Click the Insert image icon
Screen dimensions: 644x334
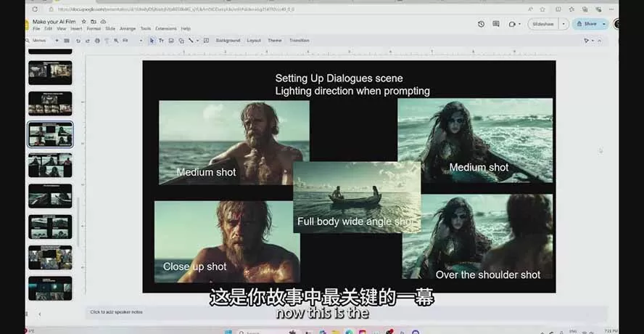[171, 41]
